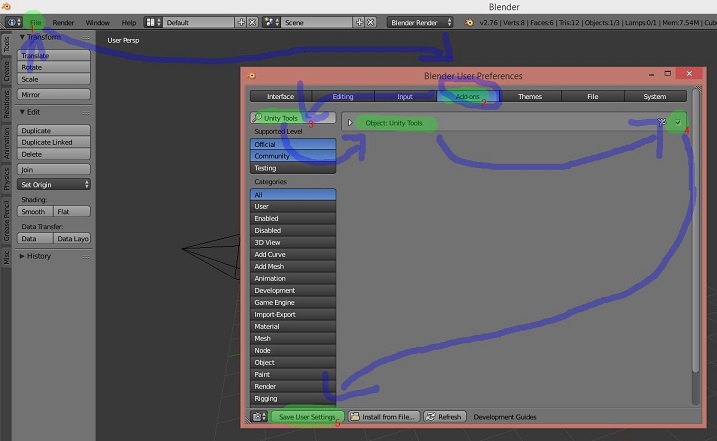This screenshot has width=717, height=441.
Task: Click the add screen layout plus icon
Action: (240, 22)
